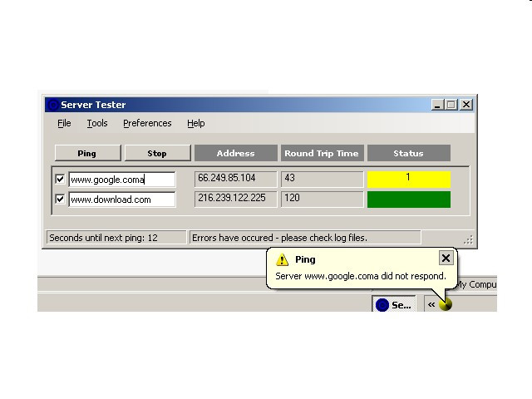This screenshot has width=532, height=399.
Task: Click the 216.239.122.225 address cell
Action: click(x=236, y=199)
